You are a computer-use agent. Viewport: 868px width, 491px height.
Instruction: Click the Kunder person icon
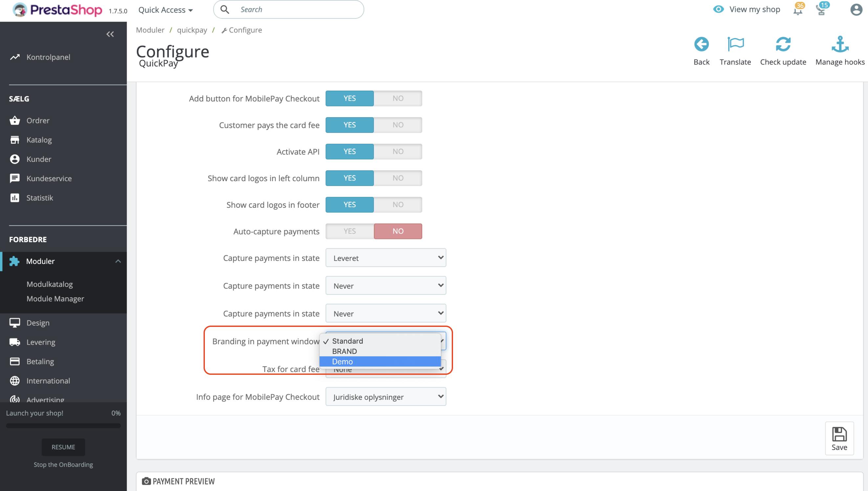point(14,159)
